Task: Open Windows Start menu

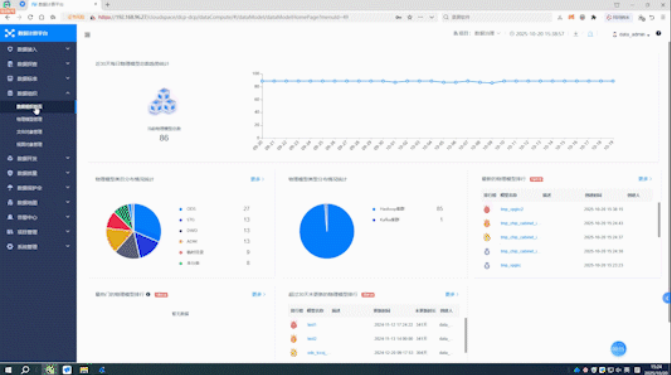Action: (8, 369)
